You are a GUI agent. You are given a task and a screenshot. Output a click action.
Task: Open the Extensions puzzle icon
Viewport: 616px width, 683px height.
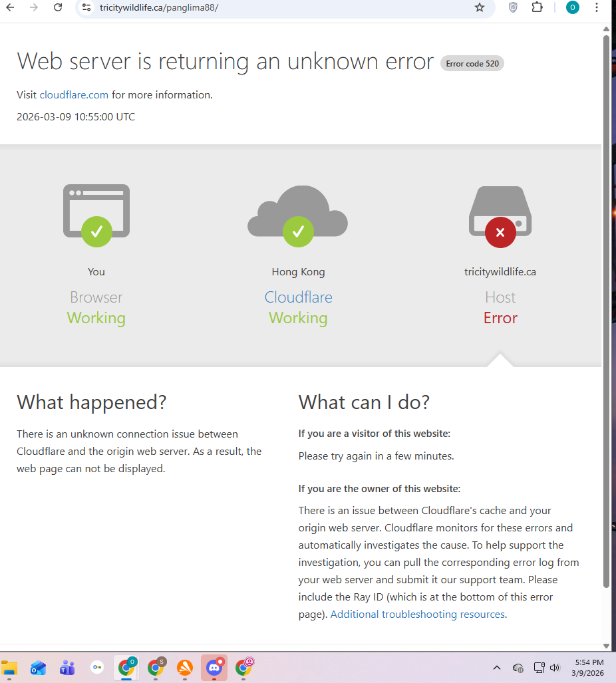coord(537,7)
